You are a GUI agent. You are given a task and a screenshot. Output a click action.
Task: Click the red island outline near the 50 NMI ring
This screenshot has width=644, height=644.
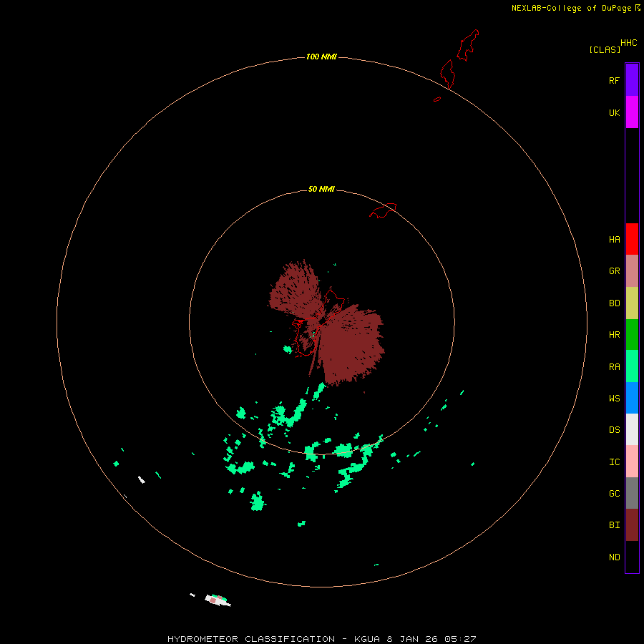click(x=383, y=210)
